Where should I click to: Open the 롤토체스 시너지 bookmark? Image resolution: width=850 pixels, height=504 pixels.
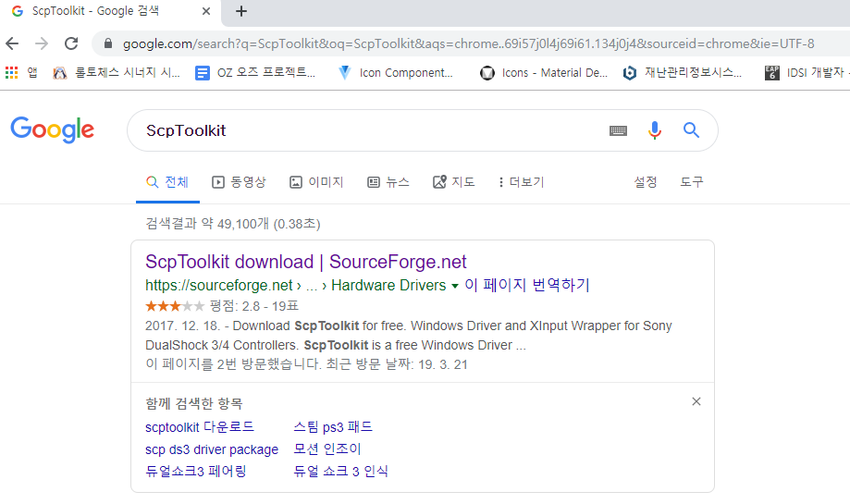click(117, 73)
